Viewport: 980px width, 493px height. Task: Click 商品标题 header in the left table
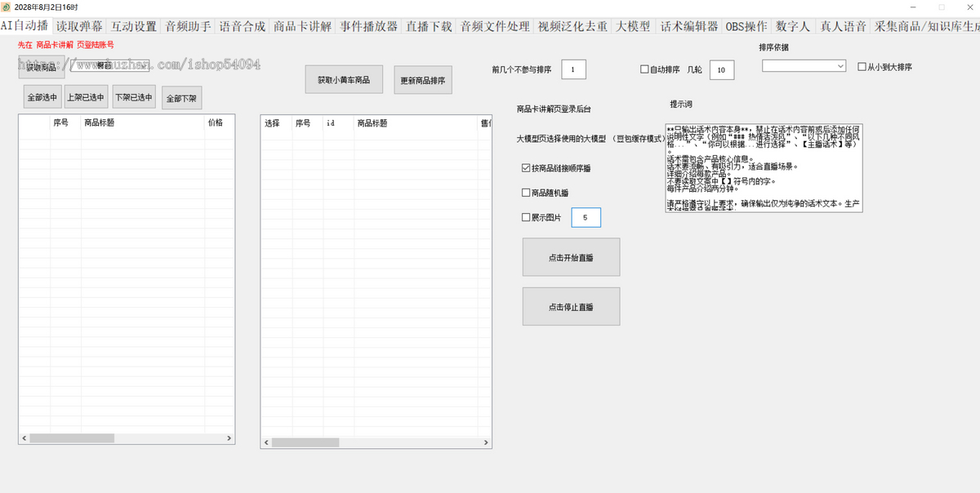point(143,123)
